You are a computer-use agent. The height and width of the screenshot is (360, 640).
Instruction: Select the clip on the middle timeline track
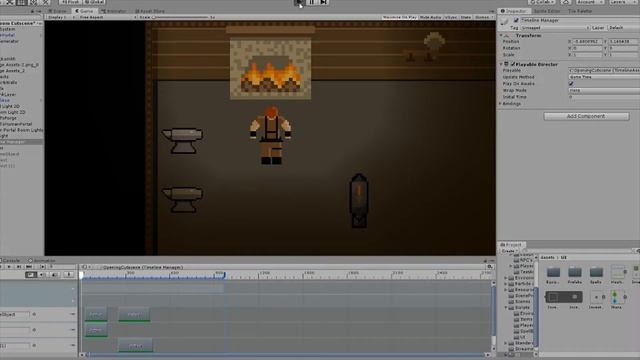96,330
